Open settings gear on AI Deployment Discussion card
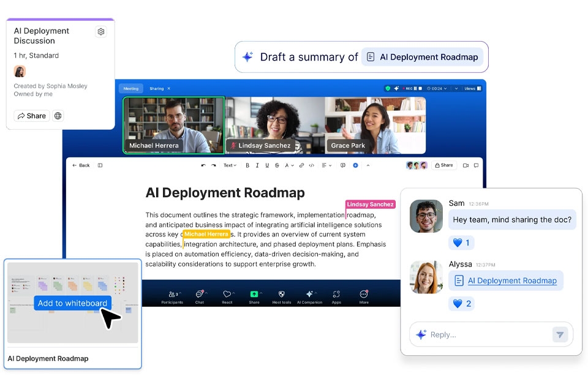588x392 pixels. tap(101, 31)
